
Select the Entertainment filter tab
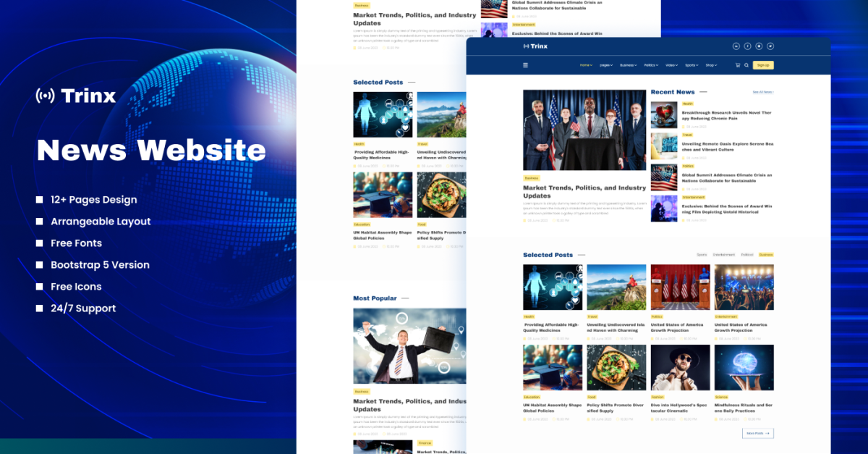click(x=723, y=255)
